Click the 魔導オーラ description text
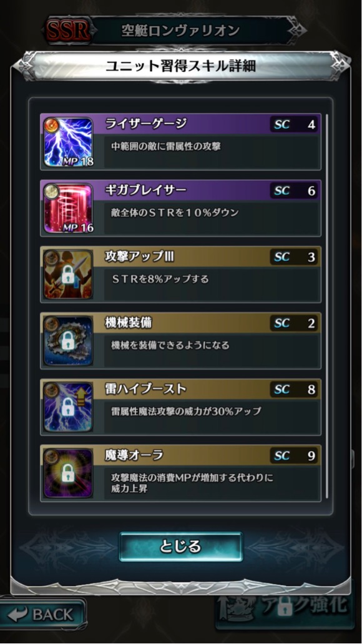The image size is (362, 644). 192,483
